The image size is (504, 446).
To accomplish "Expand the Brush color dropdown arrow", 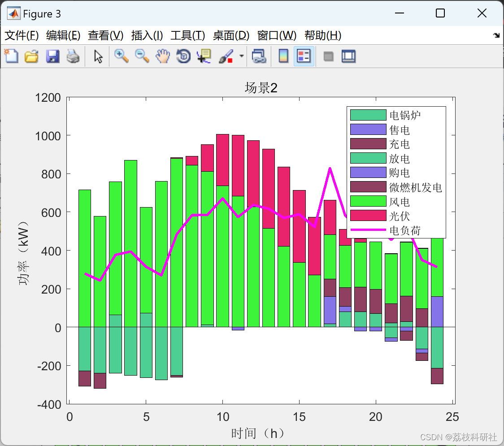I will [241, 56].
